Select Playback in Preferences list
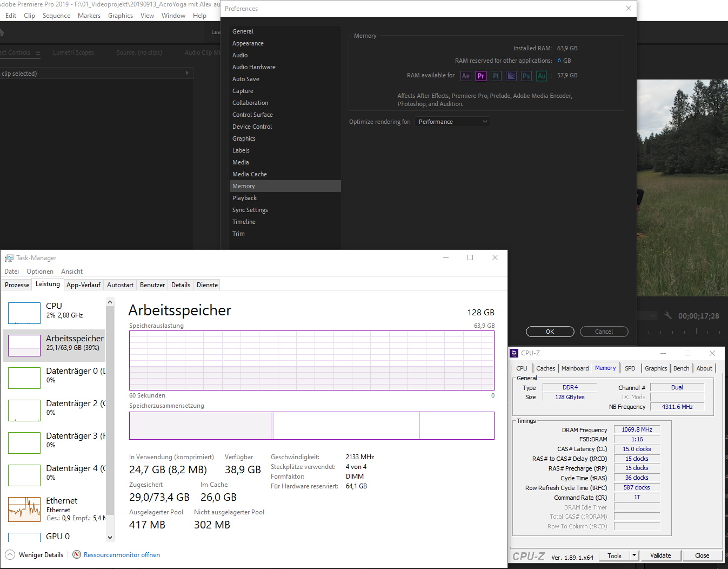The image size is (728, 569). point(285,198)
